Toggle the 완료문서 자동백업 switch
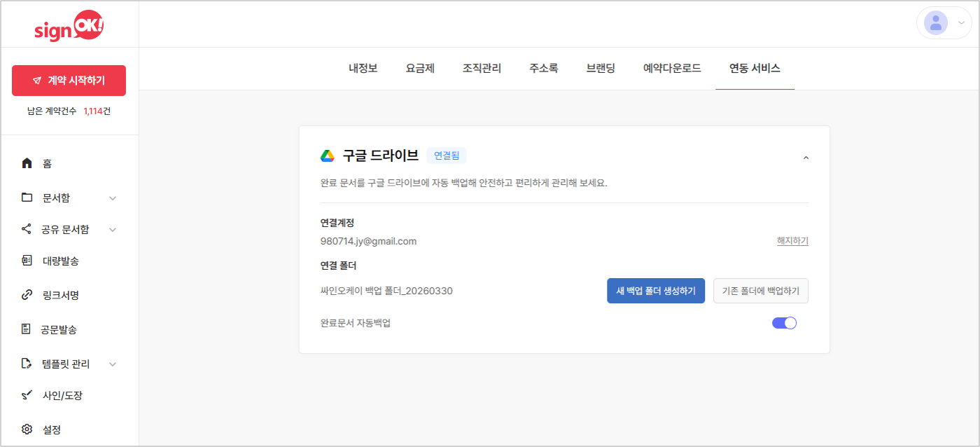The height and width of the screenshot is (447, 980). pos(784,323)
